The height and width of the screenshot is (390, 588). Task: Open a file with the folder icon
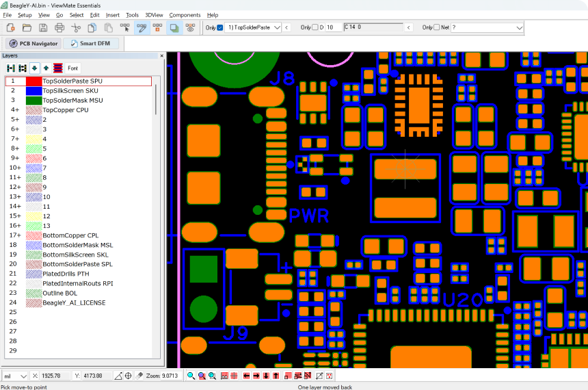tap(27, 28)
